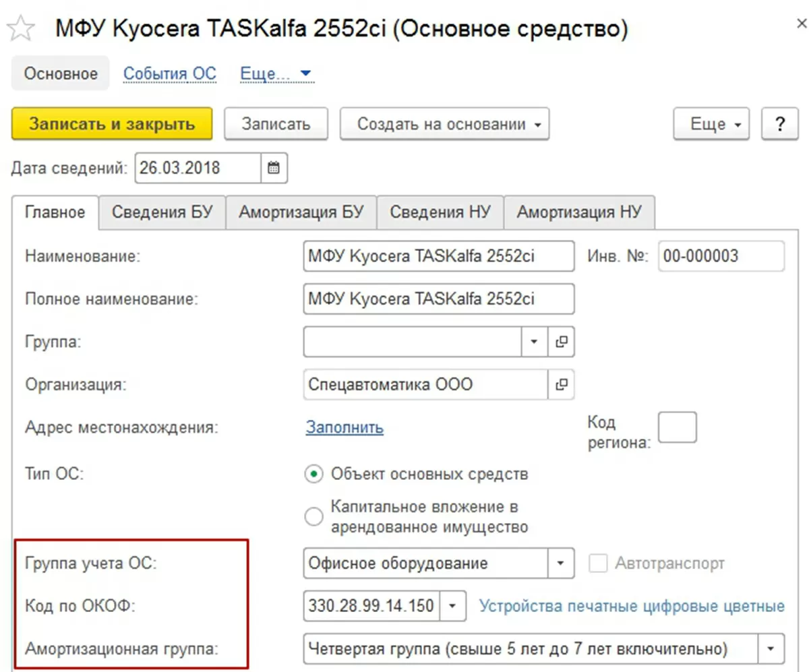
Task: Click the Офисное оборудование field text
Action: (398, 563)
